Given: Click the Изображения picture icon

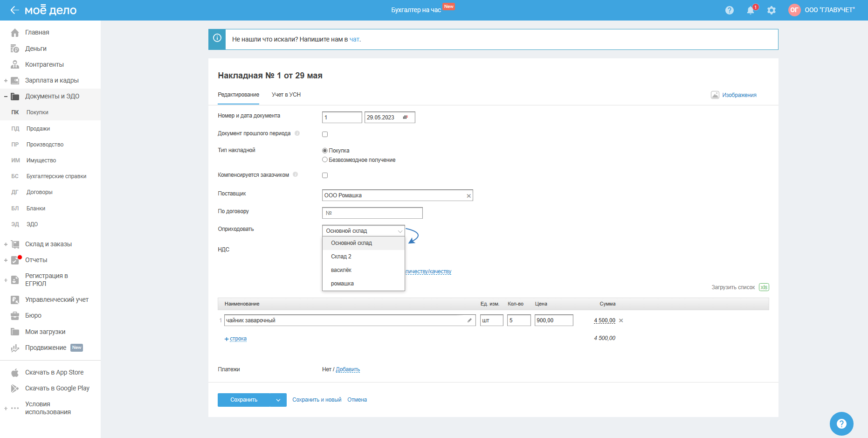Looking at the screenshot, I should point(715,95).
